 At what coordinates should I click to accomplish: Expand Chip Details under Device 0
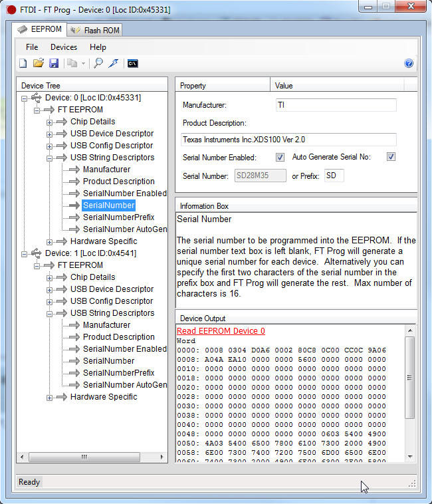point(49,122)
